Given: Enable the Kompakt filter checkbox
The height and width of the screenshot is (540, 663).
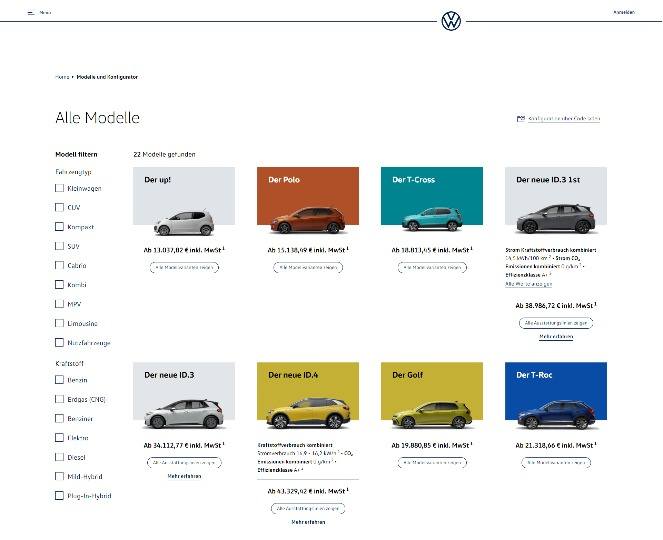Looking at the screenshot, I should (60, 227).
